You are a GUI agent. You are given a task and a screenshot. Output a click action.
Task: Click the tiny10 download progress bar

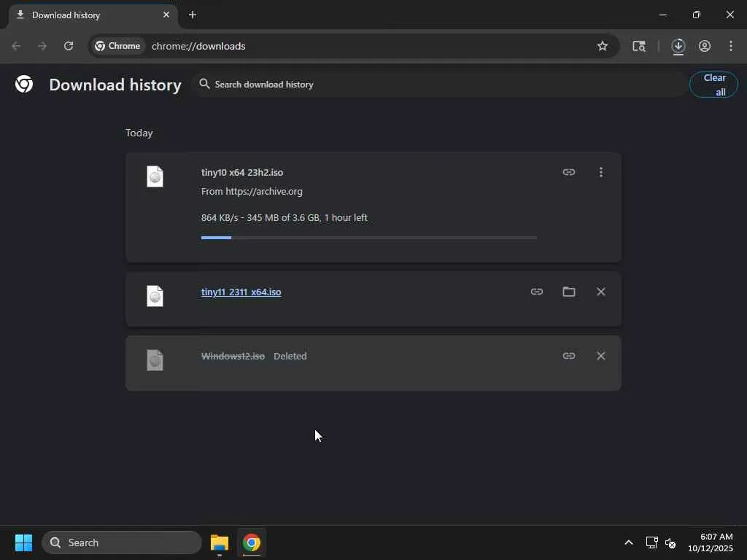click(368, 237)
